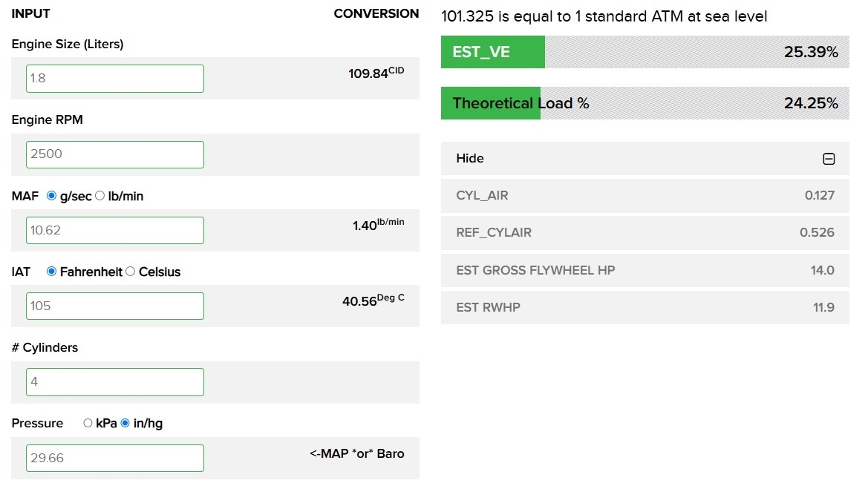Select the REF_CYLAIR result row

click(645, 233)
